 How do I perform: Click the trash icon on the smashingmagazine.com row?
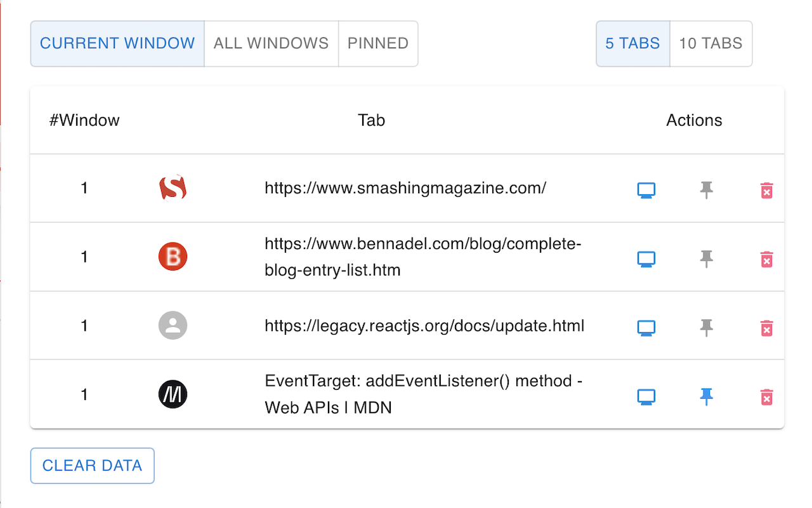(766, 190)
